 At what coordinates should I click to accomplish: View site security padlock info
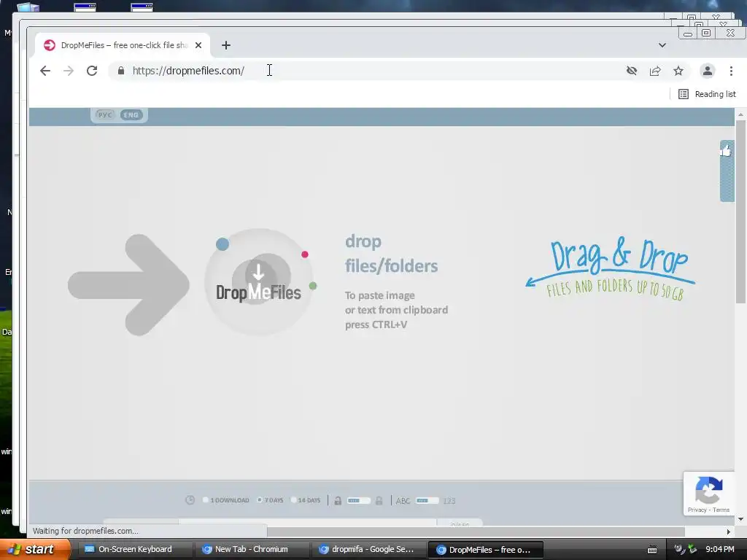121,71
